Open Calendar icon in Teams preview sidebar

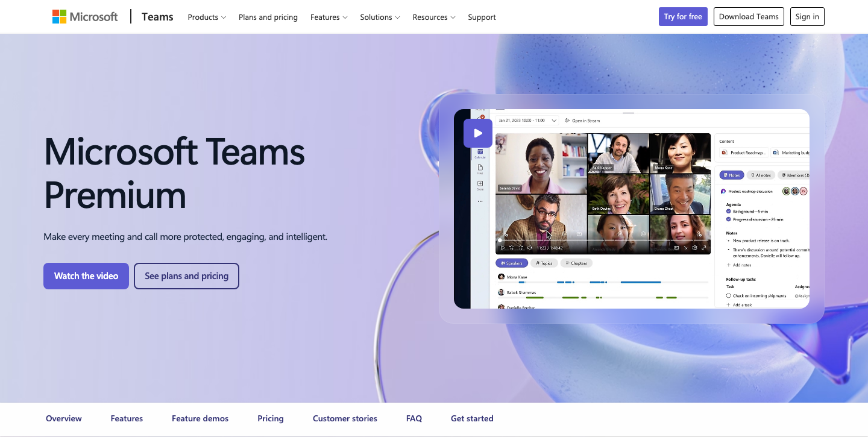[480, 153]
